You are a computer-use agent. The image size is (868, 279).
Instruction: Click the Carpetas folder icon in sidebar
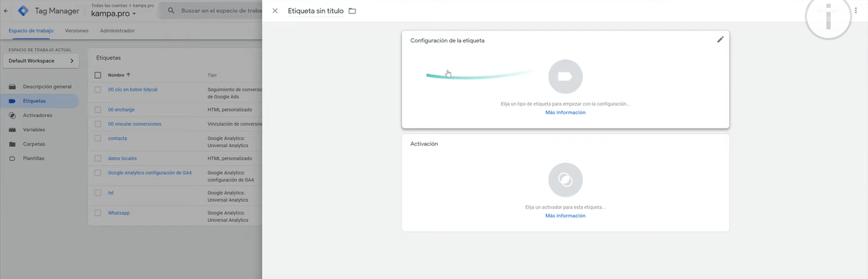(x=12, y=144)
